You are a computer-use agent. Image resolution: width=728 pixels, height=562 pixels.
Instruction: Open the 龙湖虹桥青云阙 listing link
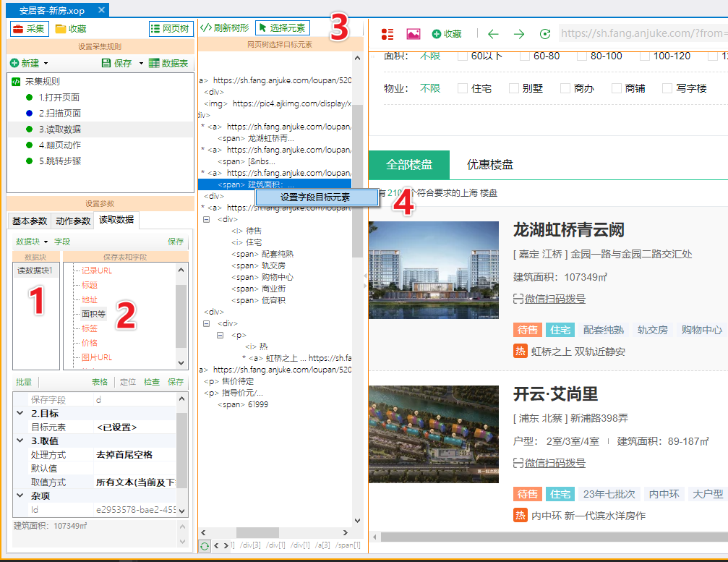pos(569,229)
